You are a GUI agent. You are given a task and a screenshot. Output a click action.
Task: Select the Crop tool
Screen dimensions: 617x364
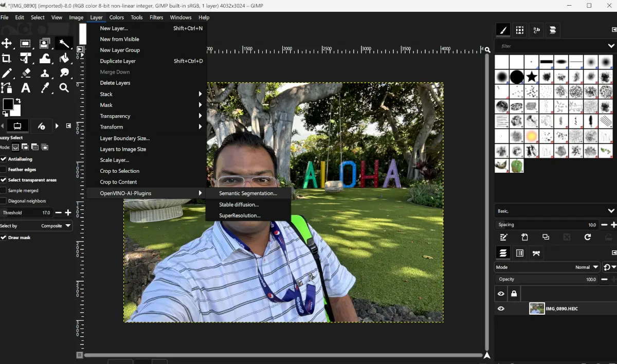pos(7,58)
